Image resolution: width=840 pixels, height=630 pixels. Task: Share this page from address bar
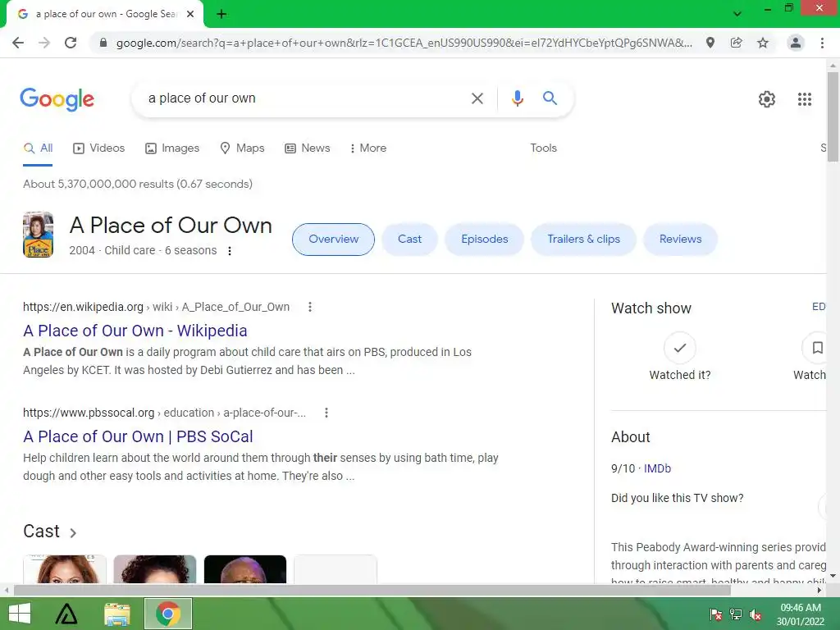pos(737,43)
